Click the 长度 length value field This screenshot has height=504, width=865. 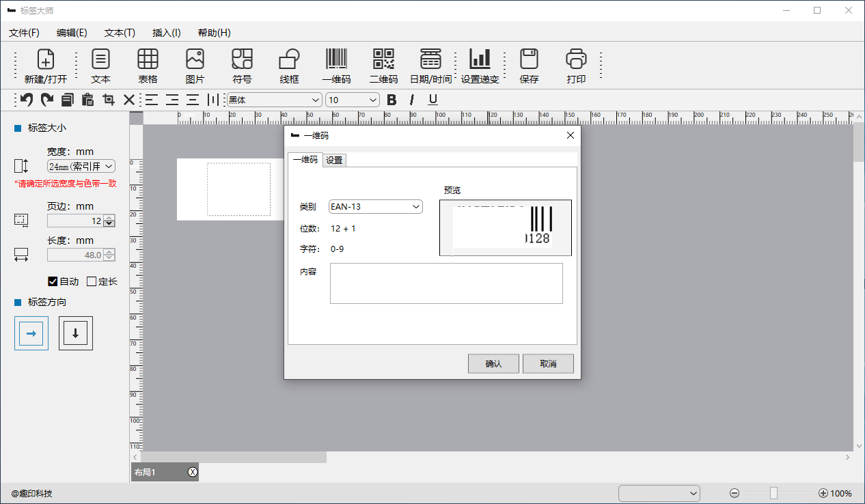(x=75, y=255)
